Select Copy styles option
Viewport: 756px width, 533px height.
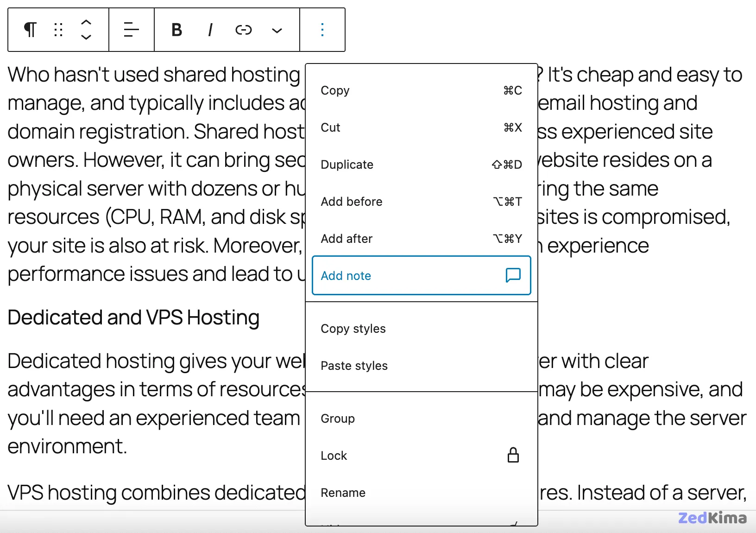(421, 329)
